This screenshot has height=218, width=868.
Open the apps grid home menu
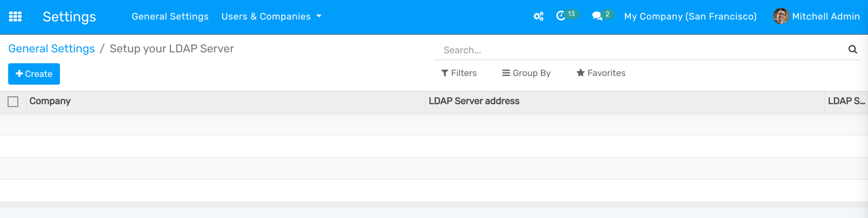[x=15, y=17]
